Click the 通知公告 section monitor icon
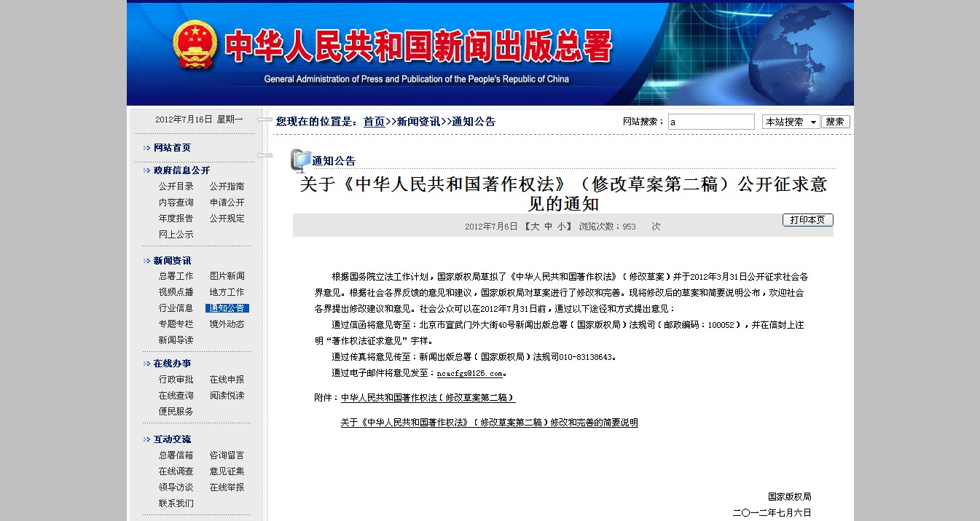Screen dimensions: 980x521 pos(300,160)
